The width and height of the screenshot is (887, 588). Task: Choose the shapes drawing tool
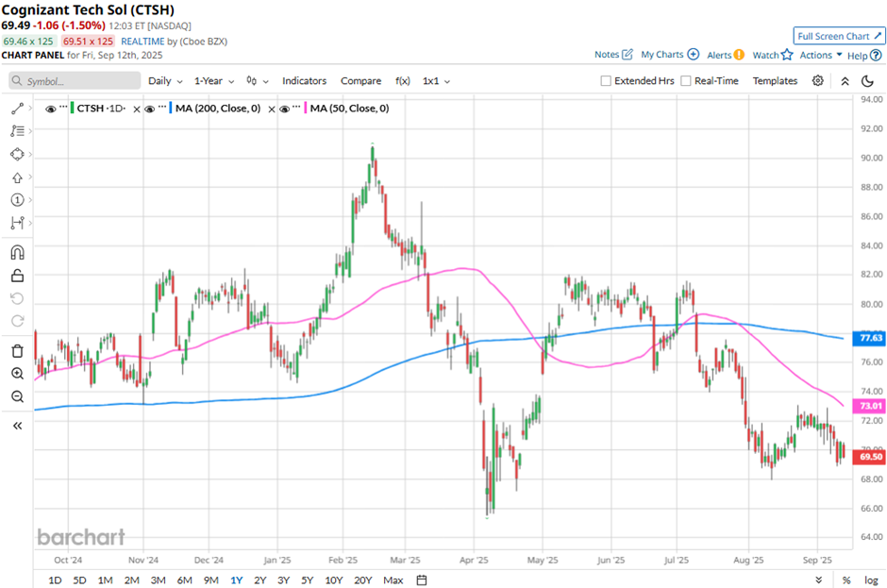(x=18, y=155)
